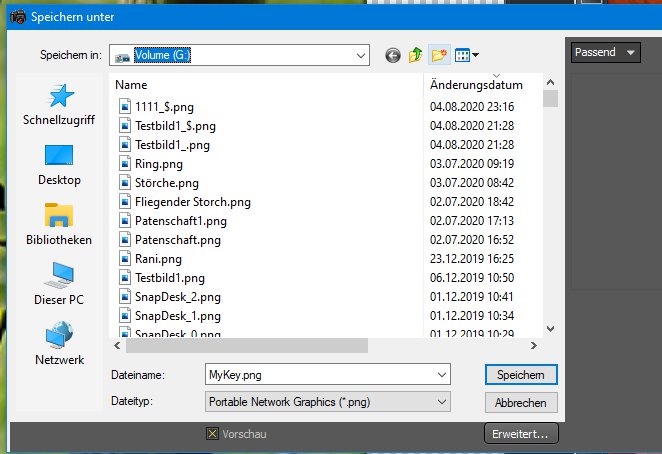
Task: Expand the Passend dropdown
Action: [x=630, y=52]
